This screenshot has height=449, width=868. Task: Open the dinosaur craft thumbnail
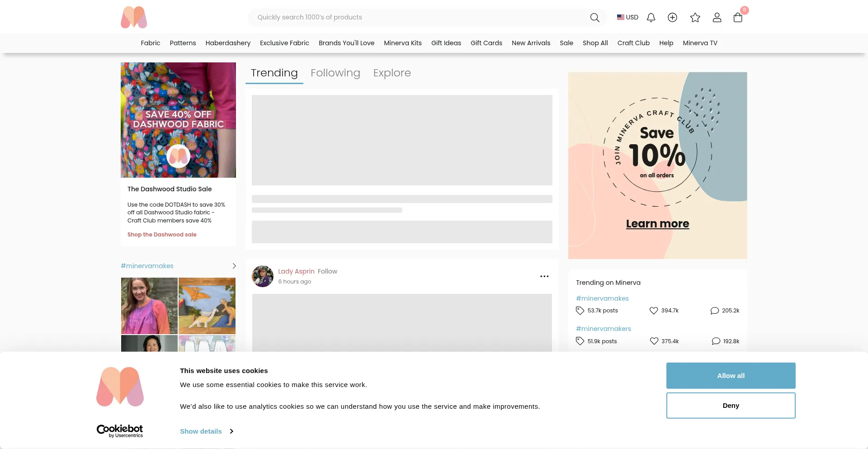point(207,306)
